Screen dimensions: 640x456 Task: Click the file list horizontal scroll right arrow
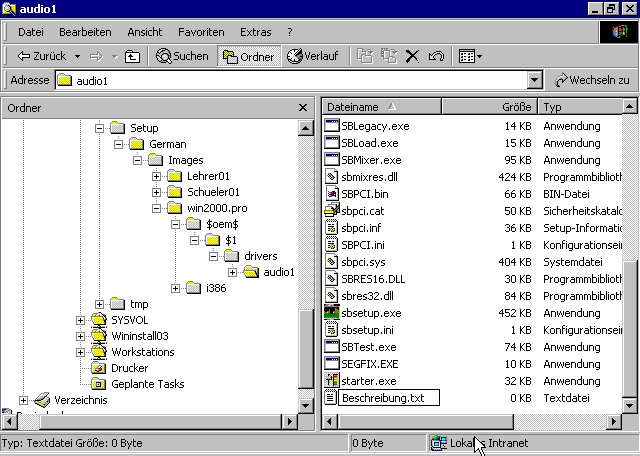pyautogui.click(x=613, y=421)
